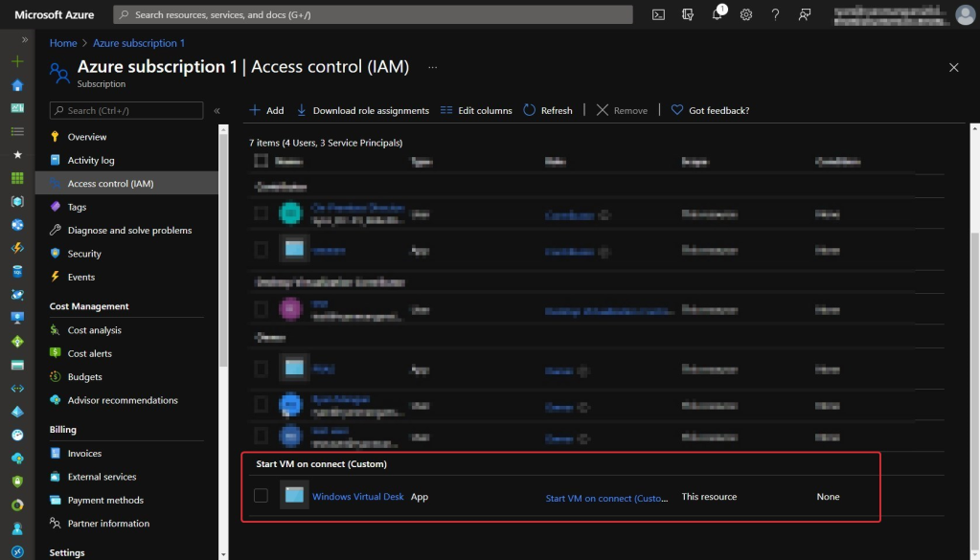Open Virtual machines monitor icon
The image size is (980, 560).
click(17, 318)
